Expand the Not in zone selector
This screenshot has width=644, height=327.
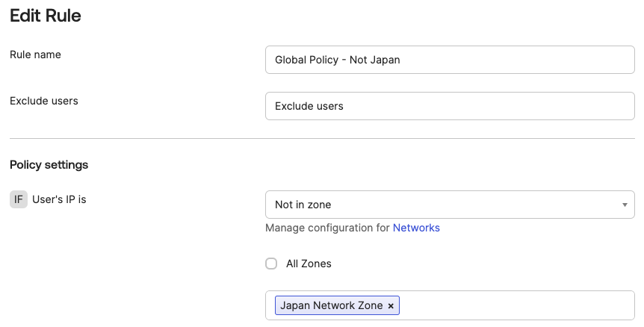pyautogui.click(x=448, y=205)
